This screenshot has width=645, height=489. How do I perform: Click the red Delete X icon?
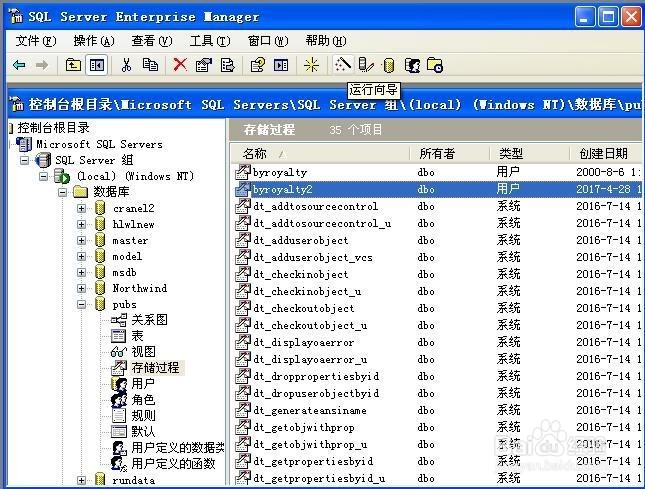(180, 65)
